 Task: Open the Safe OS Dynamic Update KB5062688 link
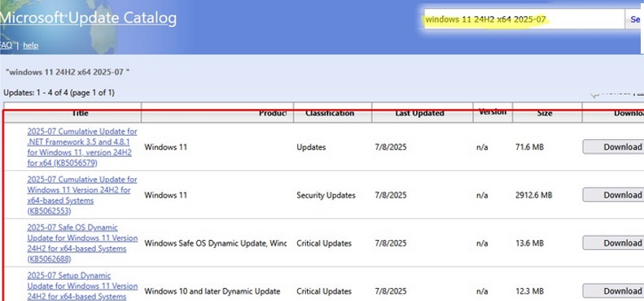(x=82, y=243)
